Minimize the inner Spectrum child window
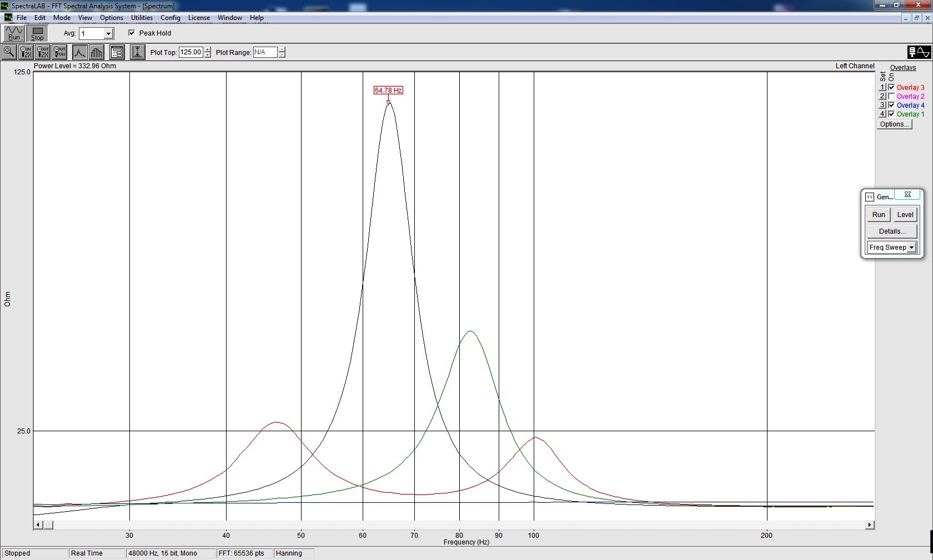Screen dimensions: 933x560 click(906, 18)
